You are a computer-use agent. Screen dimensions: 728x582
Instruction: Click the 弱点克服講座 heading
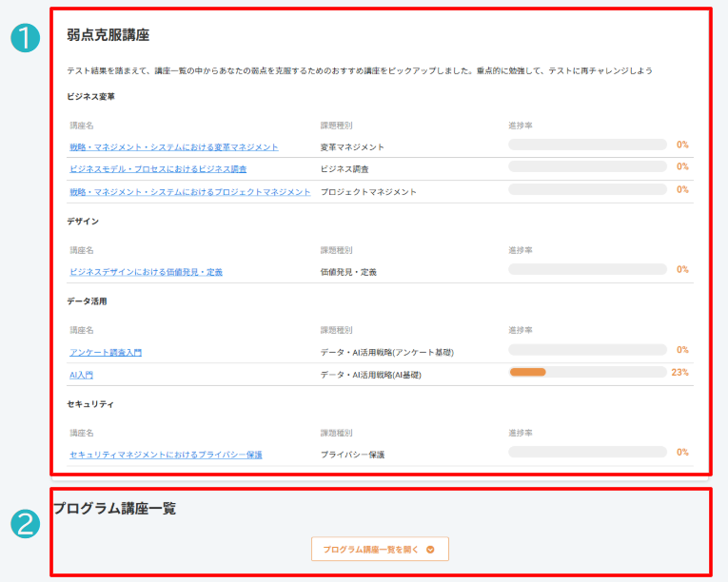coord(108,35)
